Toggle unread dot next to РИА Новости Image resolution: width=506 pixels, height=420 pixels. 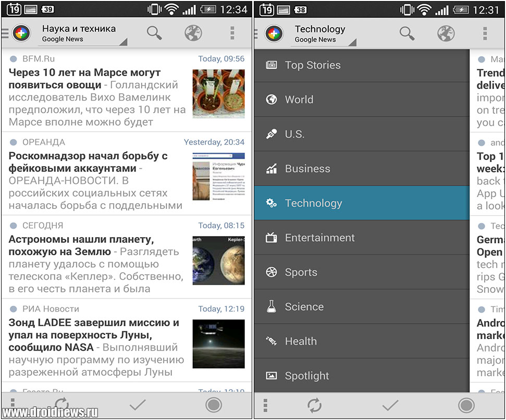[13, 309]
